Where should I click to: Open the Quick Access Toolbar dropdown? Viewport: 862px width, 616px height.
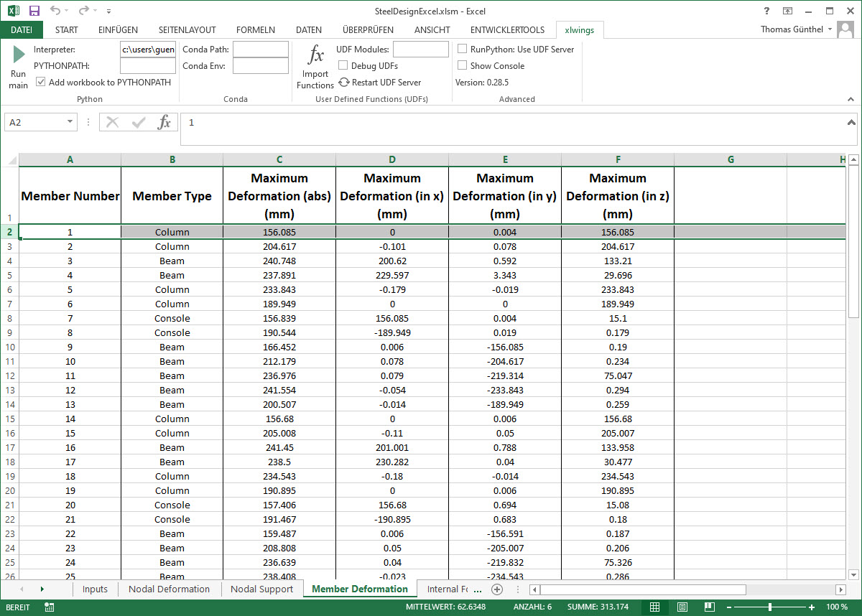(109, 11)
